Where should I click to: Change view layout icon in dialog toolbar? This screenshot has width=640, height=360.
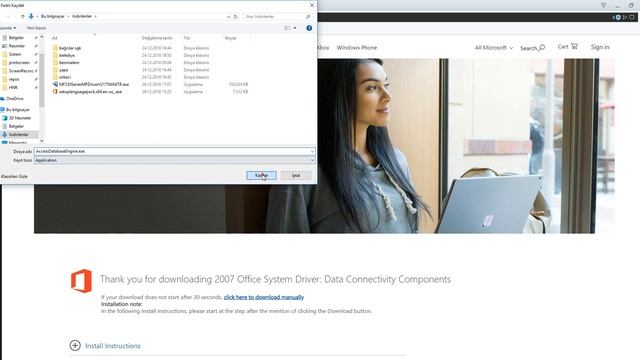[x=287, y=28]
